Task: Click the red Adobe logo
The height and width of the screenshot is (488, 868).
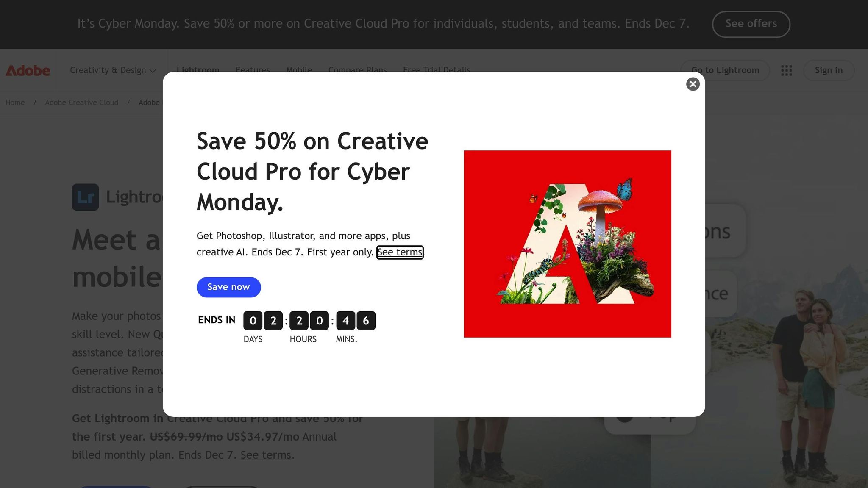Action: click(28, 70)
